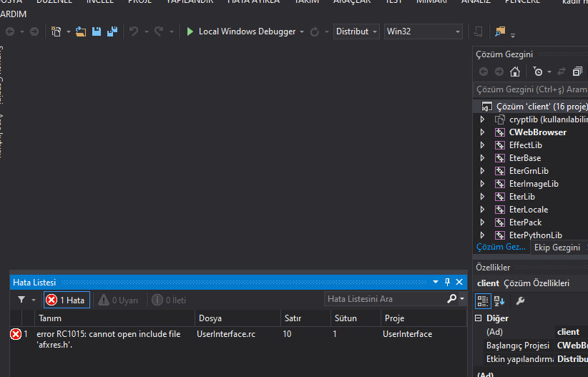Open the Hata Listesi window options dropdown
The image size is (588, 377).
pyautogui.click(x=436, y=282)
